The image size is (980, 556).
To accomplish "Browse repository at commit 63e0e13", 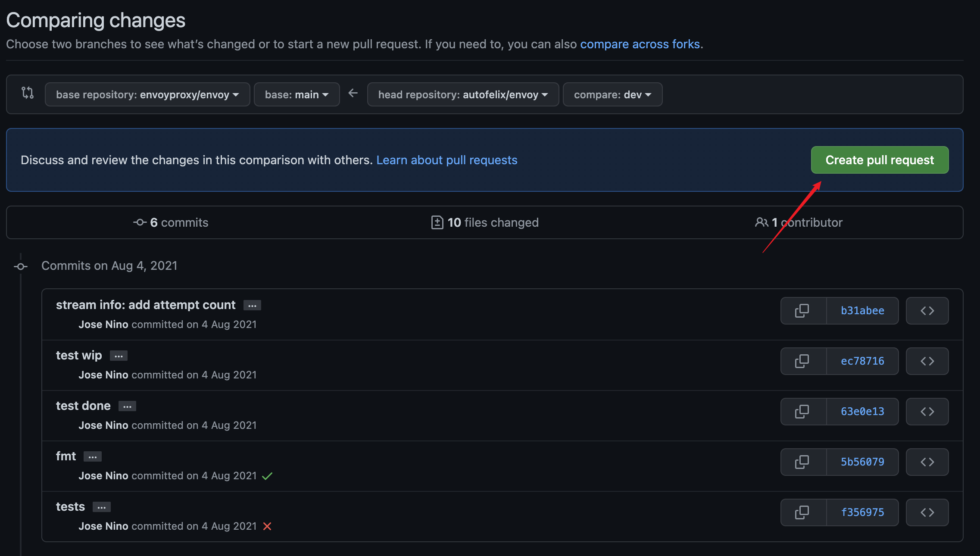I will click(x=927, y=412).
